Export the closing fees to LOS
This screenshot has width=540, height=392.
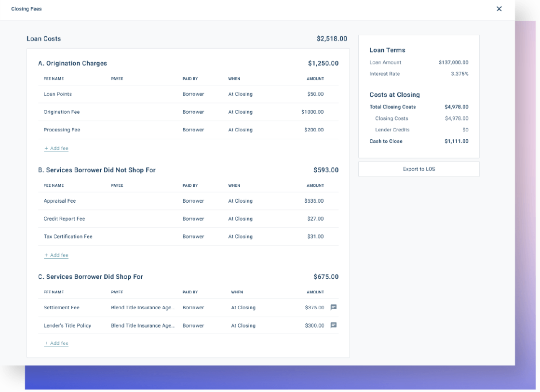pyautogui.click(x=418, y=169)
